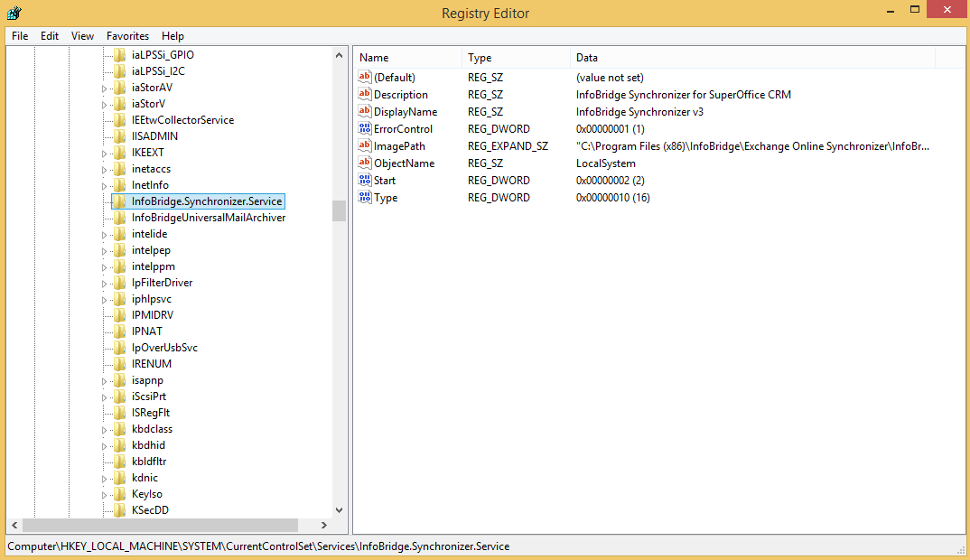Expand the intelpep tree node
Image resolution: width=970 pixels, height=560 pixels.
point(104,250)
